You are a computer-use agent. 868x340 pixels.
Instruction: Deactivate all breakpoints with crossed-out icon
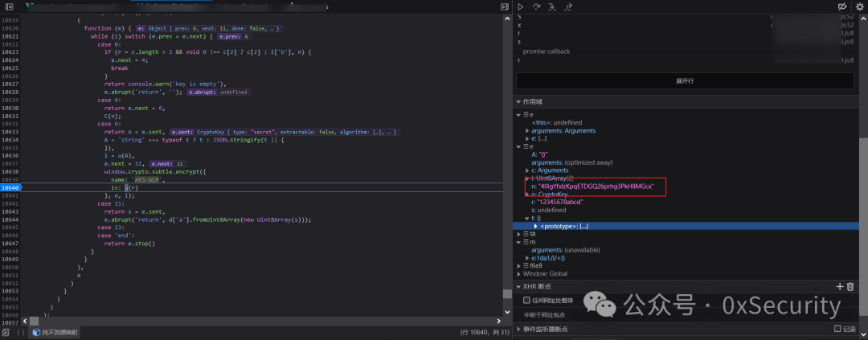(842, 6)
